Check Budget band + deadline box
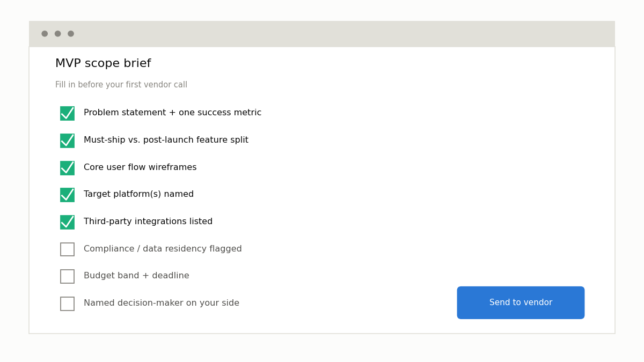The width and height of the screenshot is (644, 362). [x=67, y=276]
